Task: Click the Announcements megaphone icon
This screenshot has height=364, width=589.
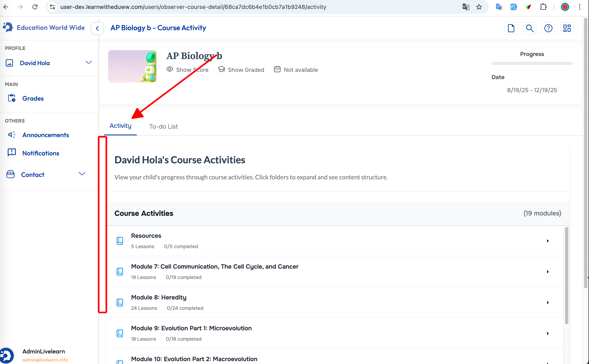Action: [x=12, y=135]
